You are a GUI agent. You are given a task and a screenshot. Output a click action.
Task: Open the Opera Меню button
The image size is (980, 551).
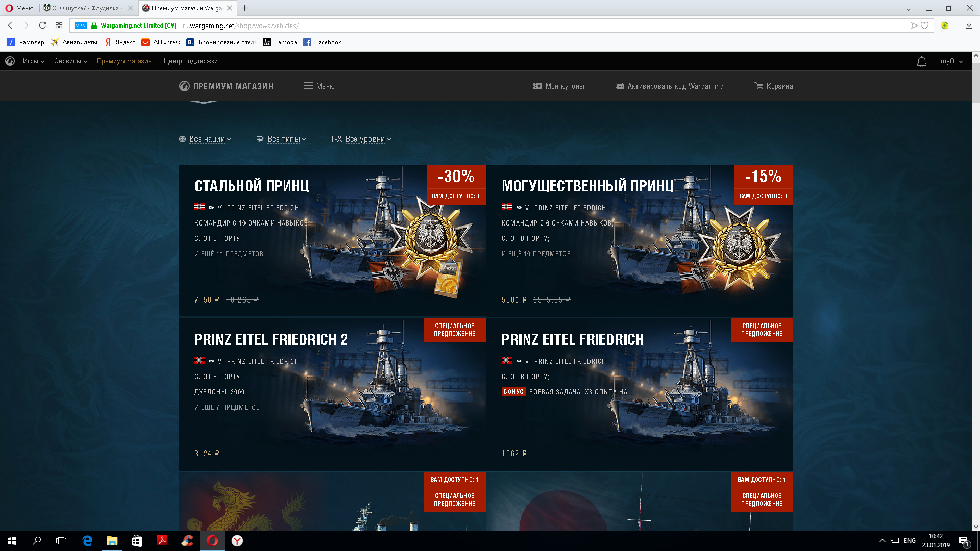point(19,8)
